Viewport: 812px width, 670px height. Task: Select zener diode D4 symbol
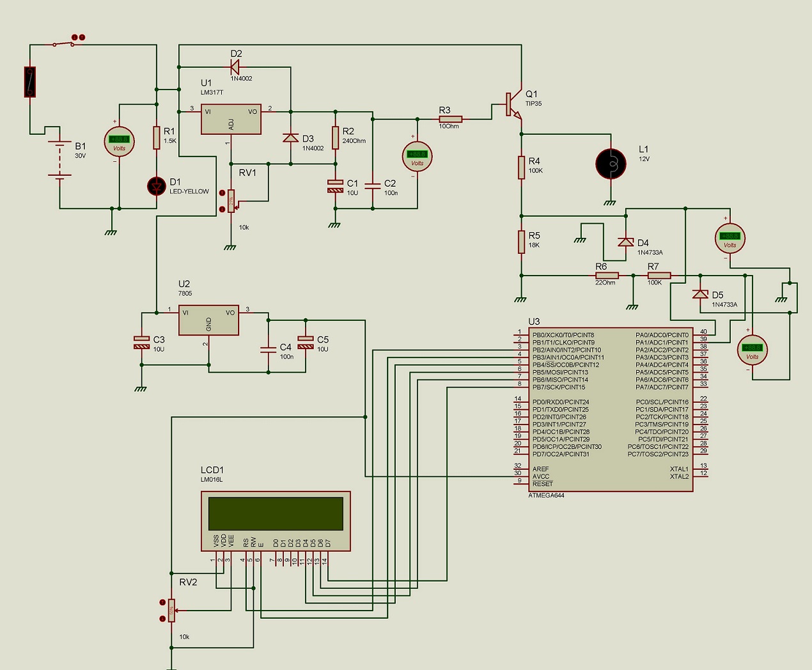[x=626, y=242]
